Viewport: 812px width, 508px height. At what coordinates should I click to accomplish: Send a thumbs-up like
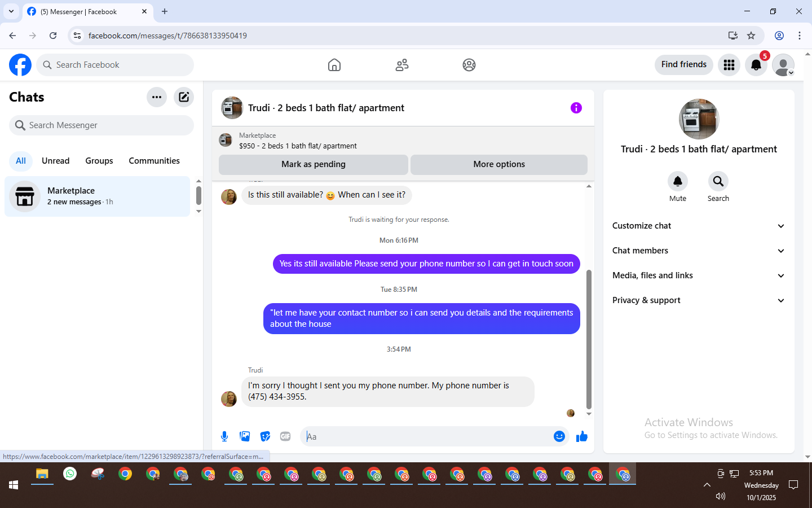(x=582, y=436)
